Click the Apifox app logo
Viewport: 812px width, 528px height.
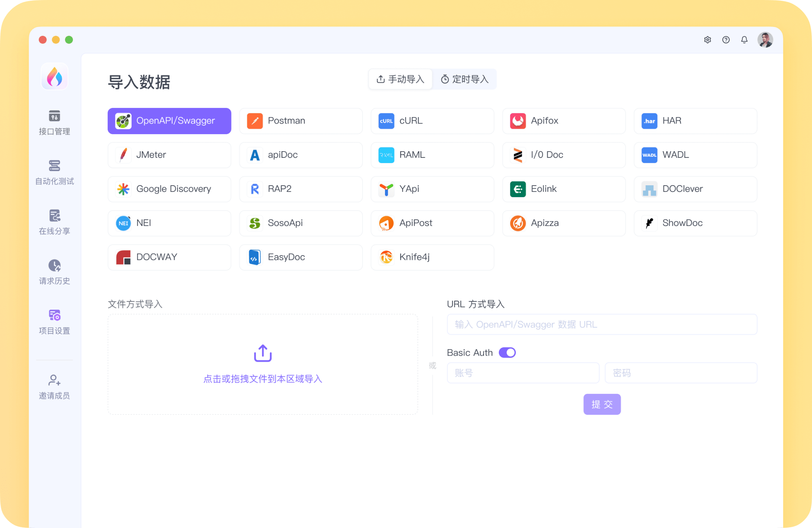54,76
